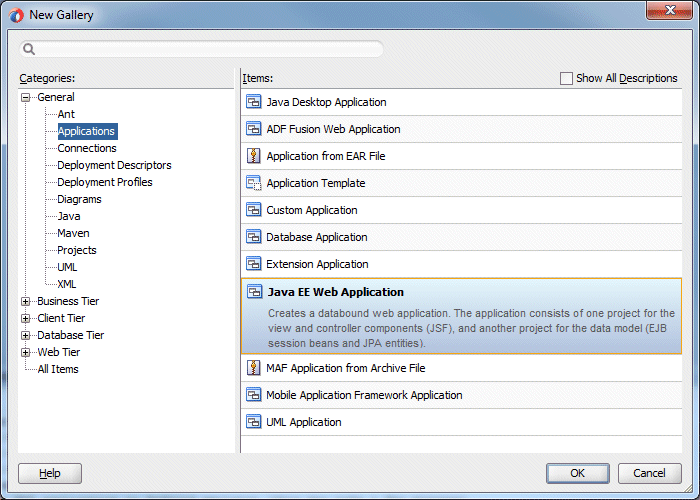Click the ADF Fusion Web Application icon

(x=254, y=129)
